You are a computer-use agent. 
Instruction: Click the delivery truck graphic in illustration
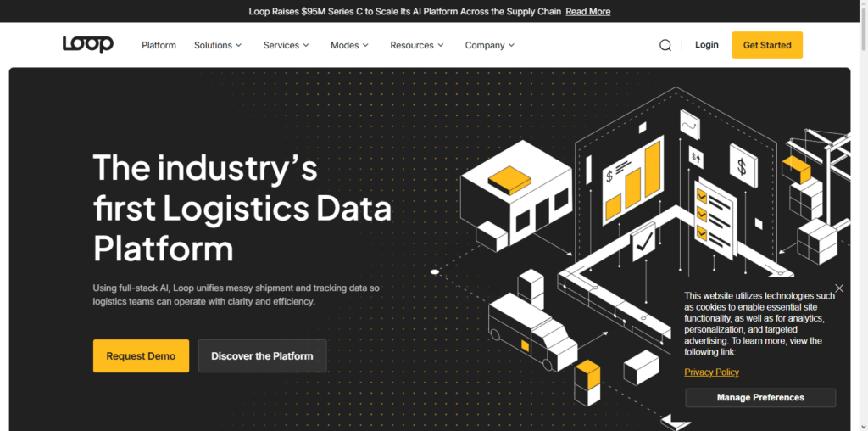tap(532, 333)
